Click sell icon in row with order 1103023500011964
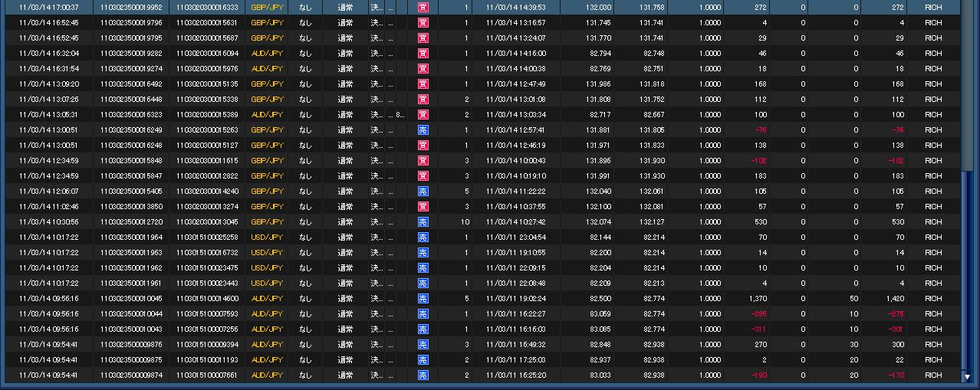 pos(423,238)
